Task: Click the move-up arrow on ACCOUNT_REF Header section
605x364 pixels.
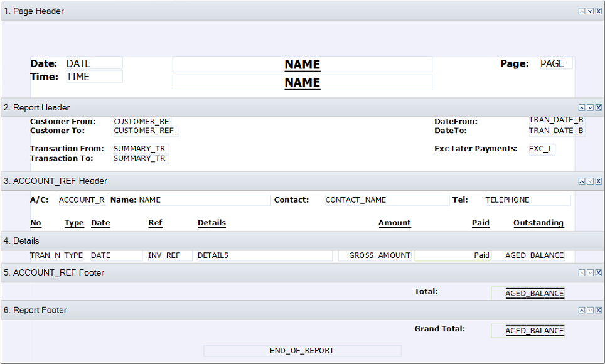Action: [x=582, y=181]
